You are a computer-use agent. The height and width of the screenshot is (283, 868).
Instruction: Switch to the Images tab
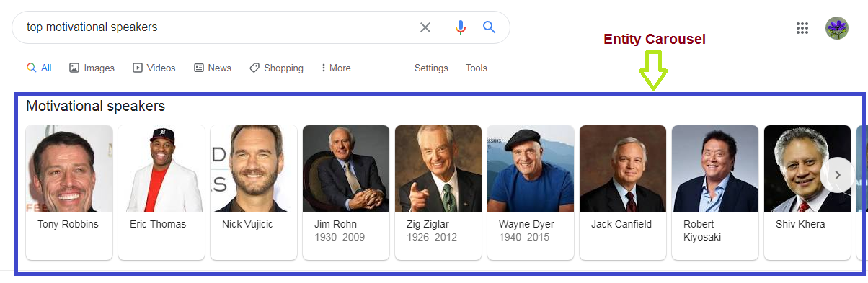click(x=92, y=68)
